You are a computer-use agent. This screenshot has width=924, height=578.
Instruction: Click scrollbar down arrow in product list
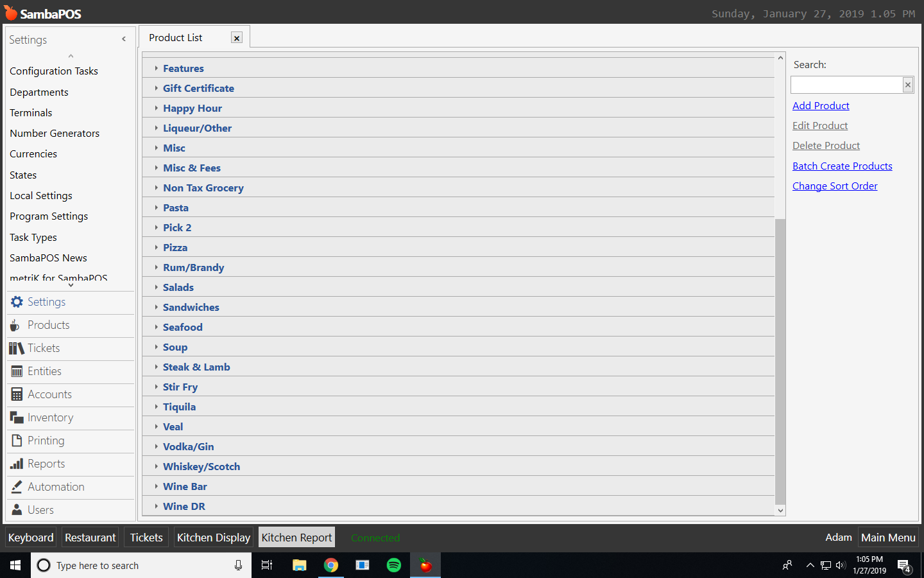[780, 511]
